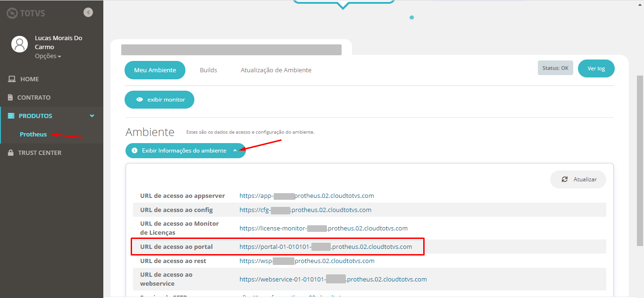Click the TRUST CENTER lock icon
This screenshot has width=644, height=298.
[x=11, y=153]
